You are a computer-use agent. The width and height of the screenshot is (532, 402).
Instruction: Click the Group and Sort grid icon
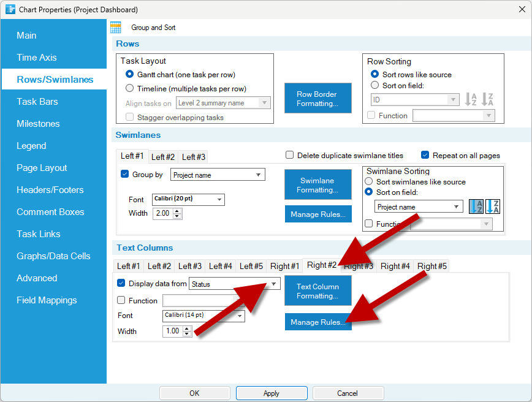click(x=116, y=28)
